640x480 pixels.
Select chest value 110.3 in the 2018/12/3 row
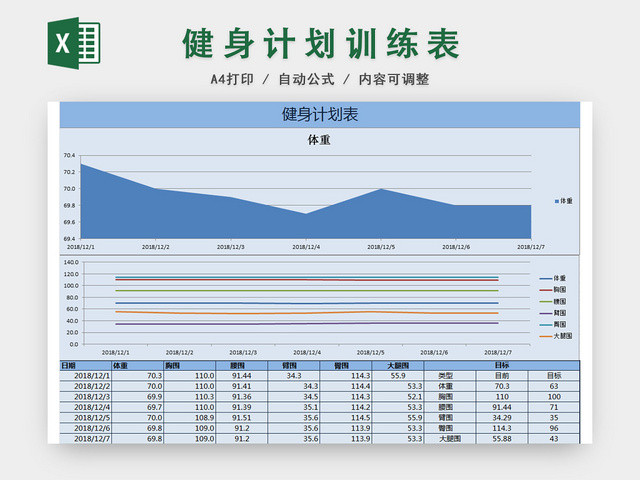pyautogui.click(x=189, y=397)
